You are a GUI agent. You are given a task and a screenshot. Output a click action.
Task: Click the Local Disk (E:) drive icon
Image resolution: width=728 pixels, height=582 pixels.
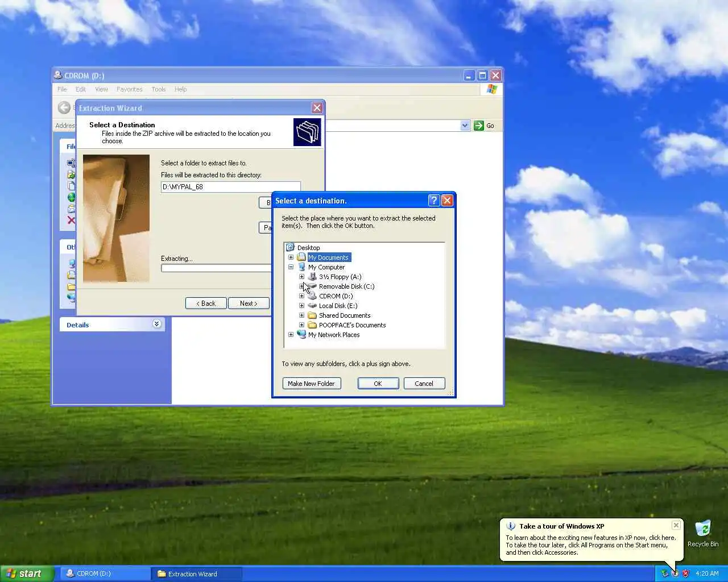pos(312,305)
